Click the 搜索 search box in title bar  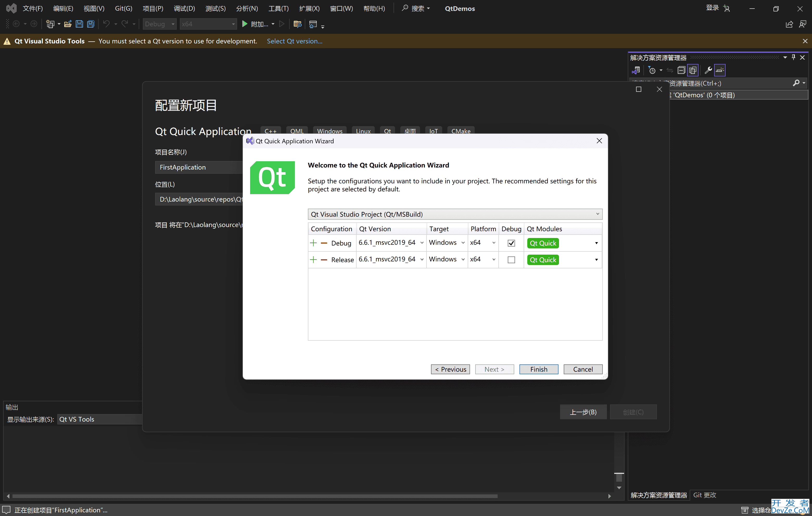(416, 8)
